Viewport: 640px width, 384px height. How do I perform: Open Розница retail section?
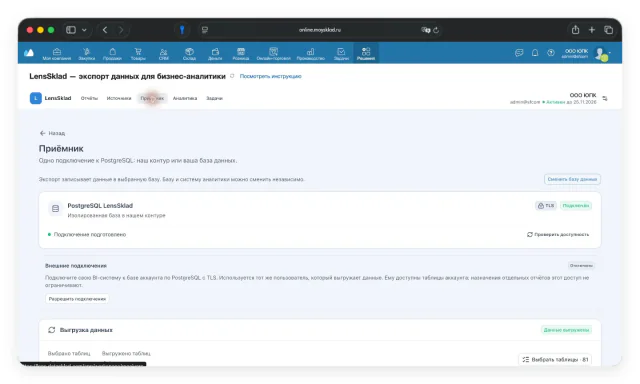(x=241, y=54)
